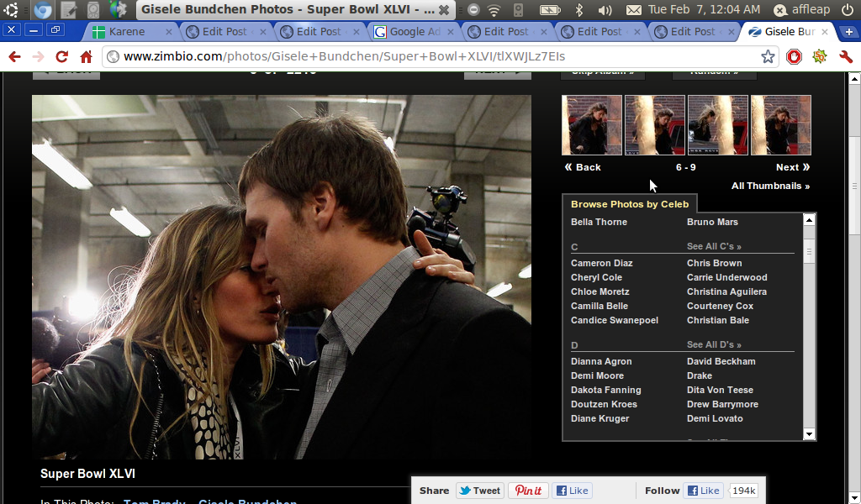Go back with browser back arrow

point(15,56)
